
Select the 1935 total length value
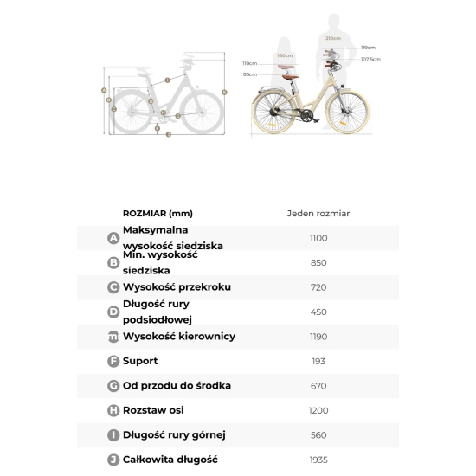pos(318,460)
